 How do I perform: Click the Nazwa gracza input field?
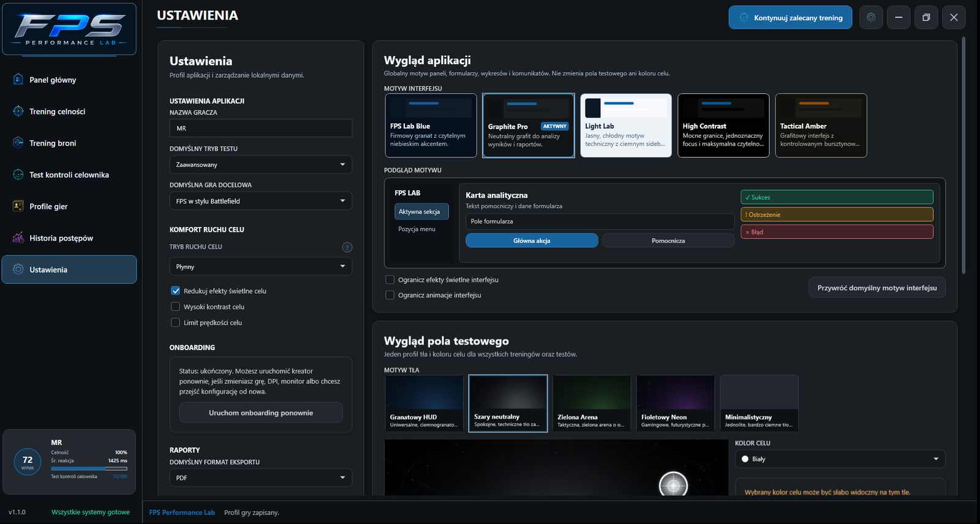[x=261, y=128]
